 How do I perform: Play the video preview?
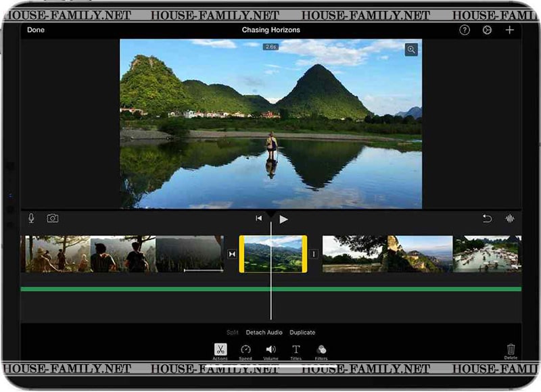[x=283, y=219]
